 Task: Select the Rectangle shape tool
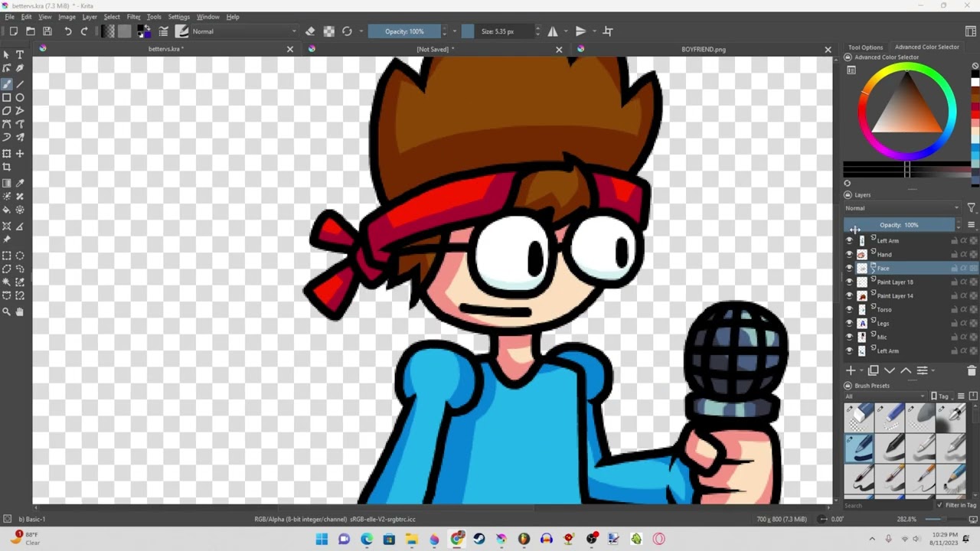[x=7, y=98]
